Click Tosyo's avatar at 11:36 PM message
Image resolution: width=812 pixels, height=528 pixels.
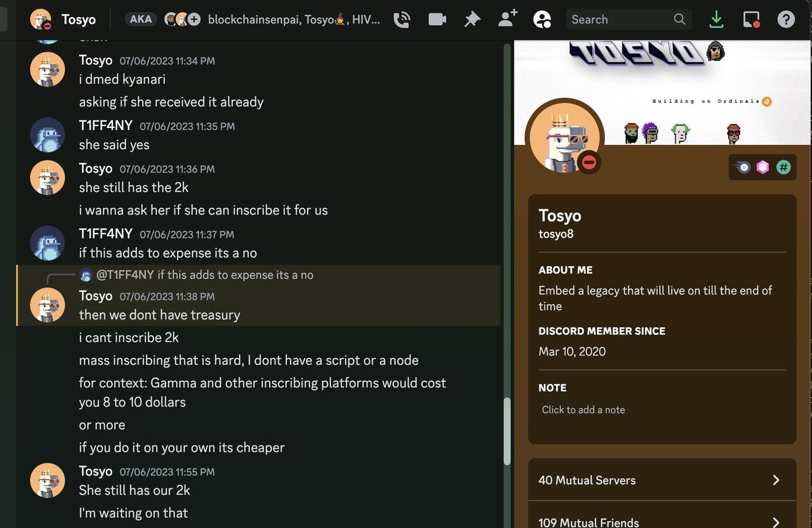47,177
